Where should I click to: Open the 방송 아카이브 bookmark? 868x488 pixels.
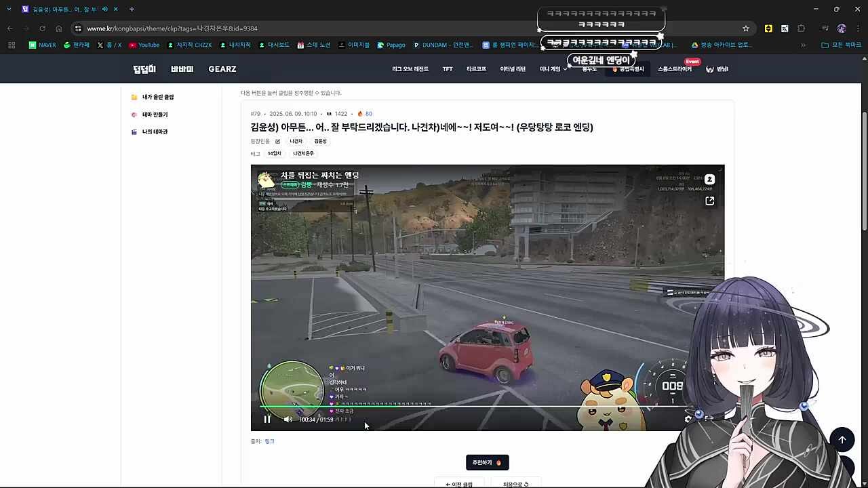coord(721,45)
